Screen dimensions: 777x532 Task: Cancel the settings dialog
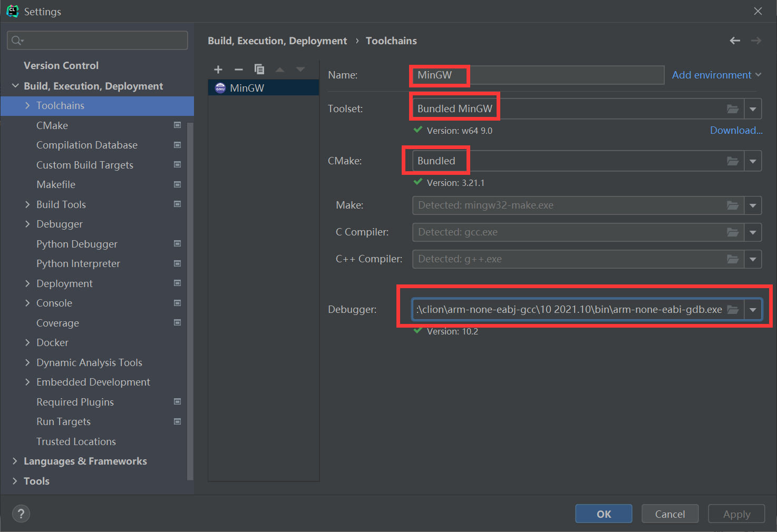(x=670, y=514)
